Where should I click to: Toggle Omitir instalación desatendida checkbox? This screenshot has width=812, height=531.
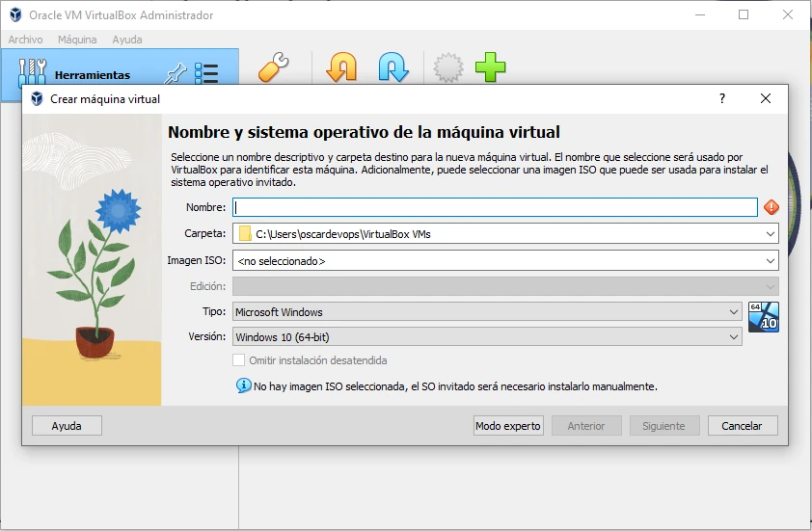pos(239,360)
